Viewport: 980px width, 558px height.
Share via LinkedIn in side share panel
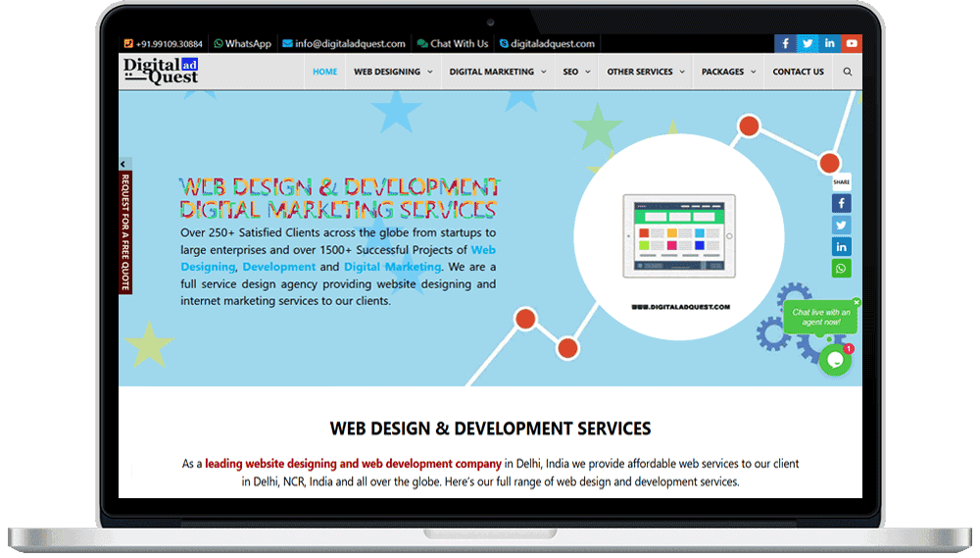pyautogui.click(x=841, y=246)
